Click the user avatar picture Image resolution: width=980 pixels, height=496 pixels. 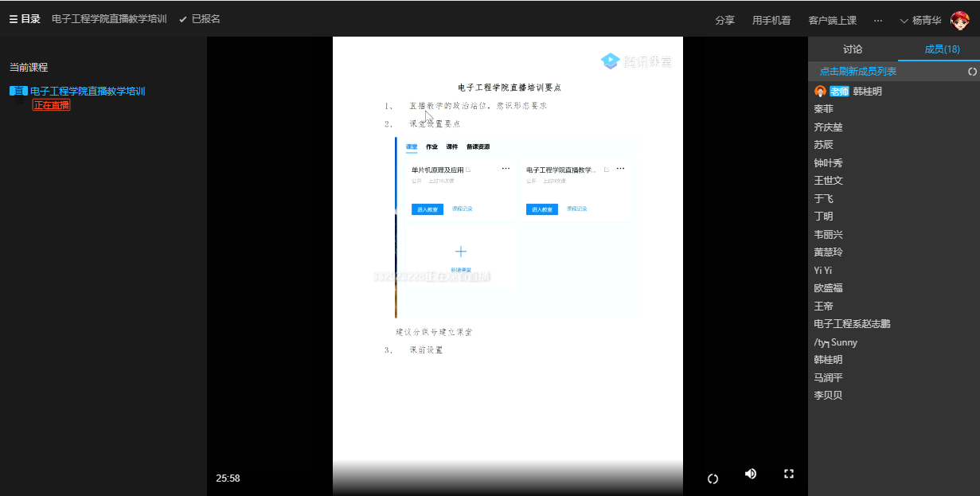click(x=959, y=20)
